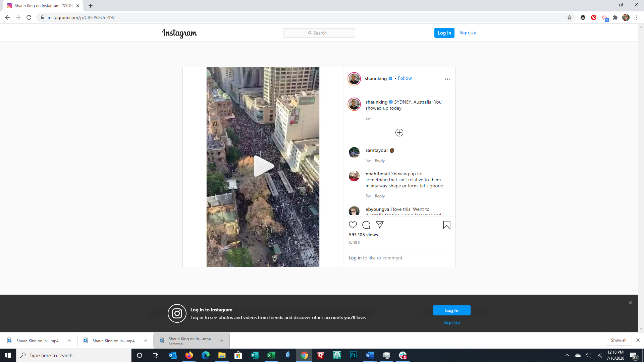Open the three-dots post options menu

447,79
